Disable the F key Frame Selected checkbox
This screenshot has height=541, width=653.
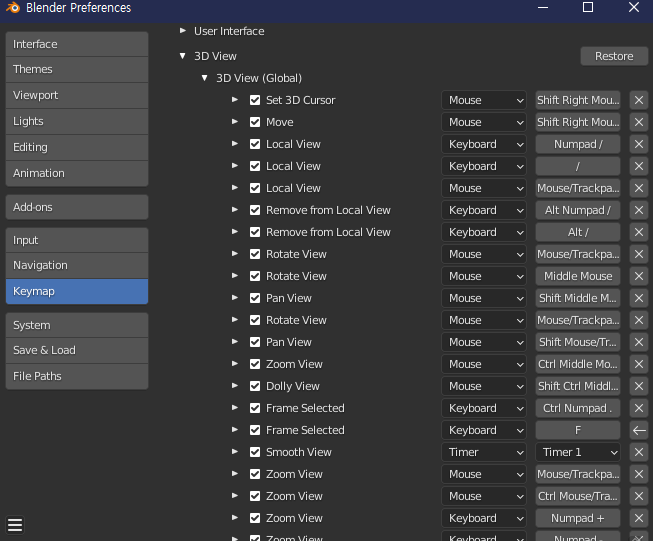(x=255, y=430)
